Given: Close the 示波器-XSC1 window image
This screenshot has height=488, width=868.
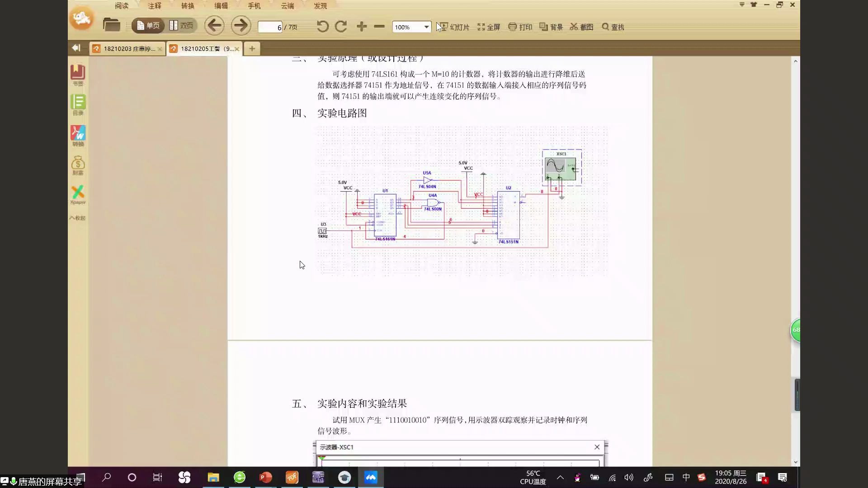Looking at the screenshot, I should pos(597,447).
